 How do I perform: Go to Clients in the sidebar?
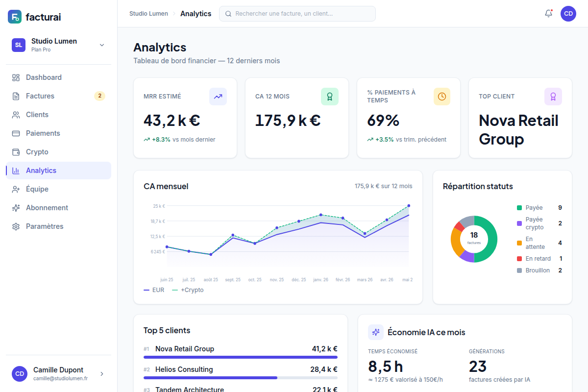click(x=58, y=115)
